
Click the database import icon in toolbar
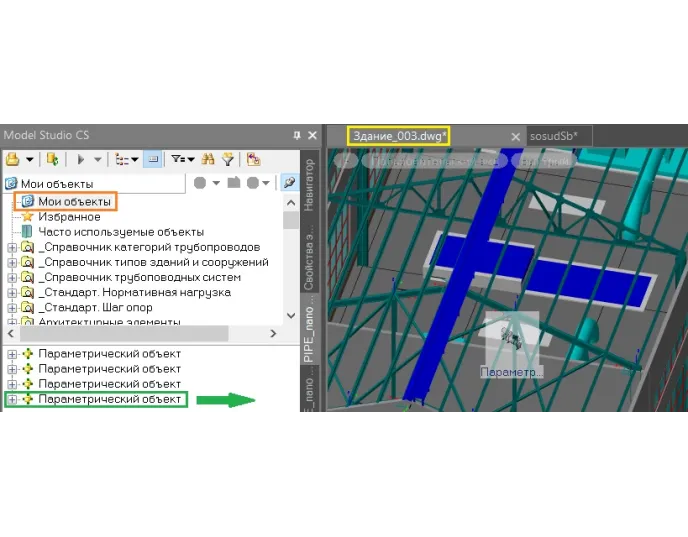coord(51,159)
